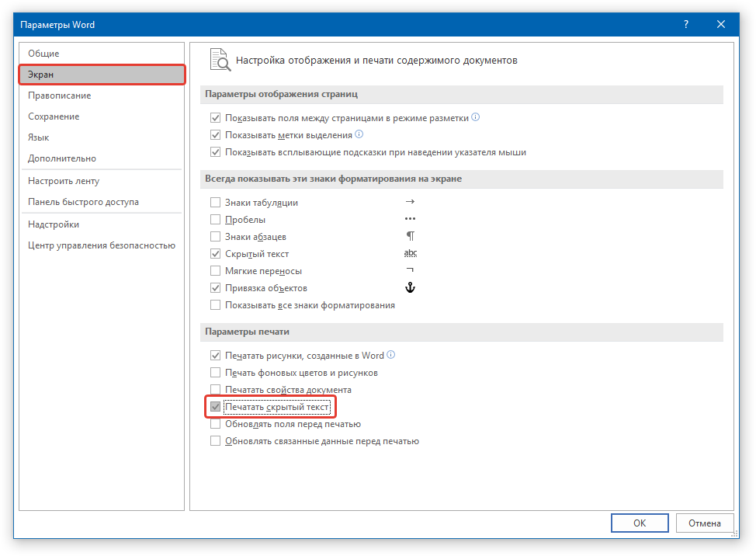Switch to the 'Правописание' section
The height and width of the screenshot is (556, 756).
[60, 96]
